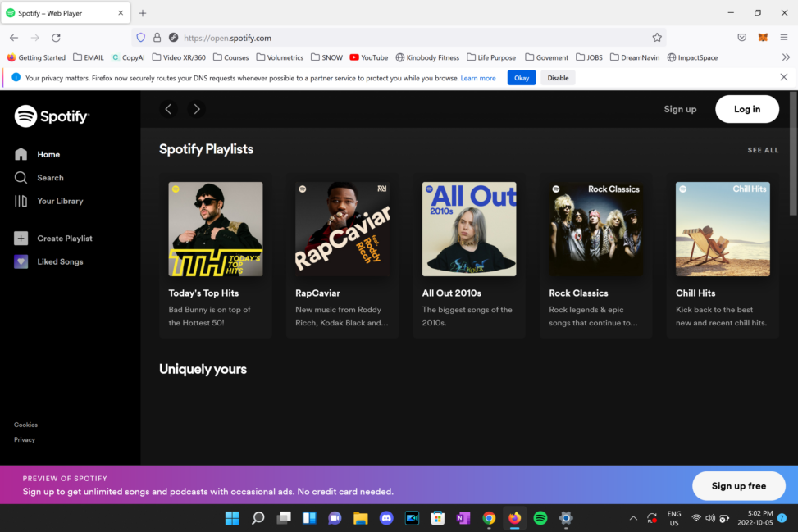Viewport: 798px width, 532px height.
Task: Click the Spotify Playlists heading
Action: [x=206, y=149]
